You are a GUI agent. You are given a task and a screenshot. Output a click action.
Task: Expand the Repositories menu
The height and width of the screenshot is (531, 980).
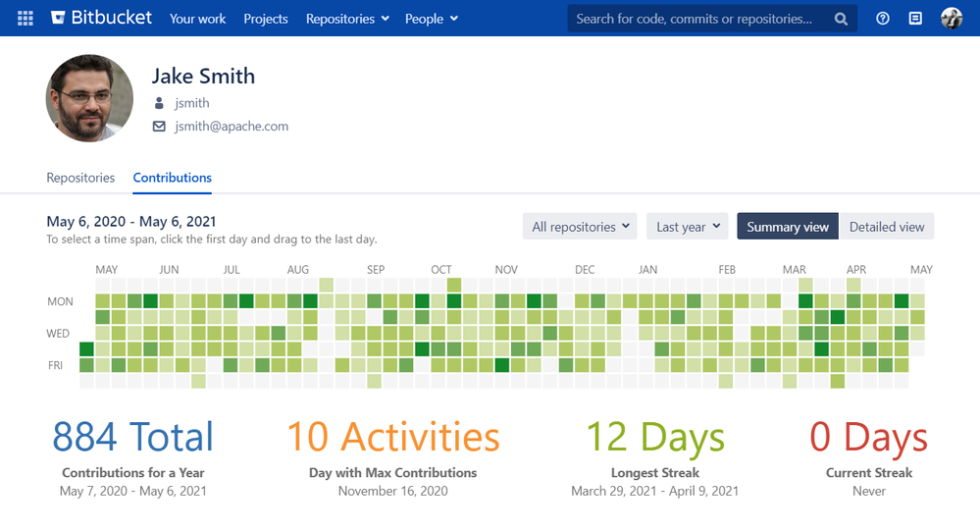tap(347, 19)
